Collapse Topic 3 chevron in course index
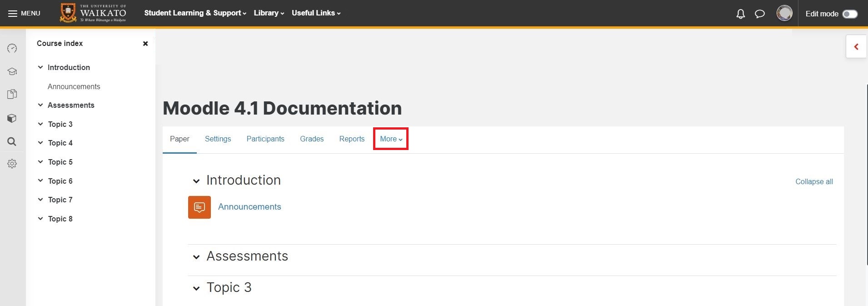The image size is (868, 306). [x=40, y=124]
